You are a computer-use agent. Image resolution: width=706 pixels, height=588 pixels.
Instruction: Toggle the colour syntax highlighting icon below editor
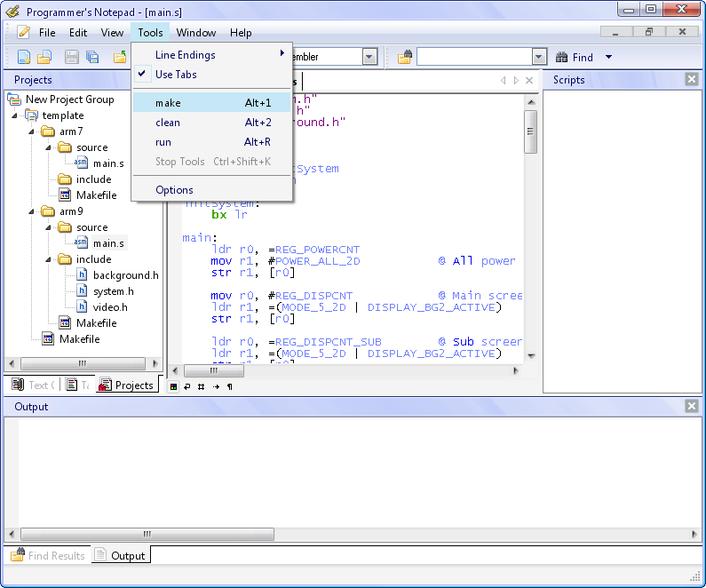(x=173, y=387)
